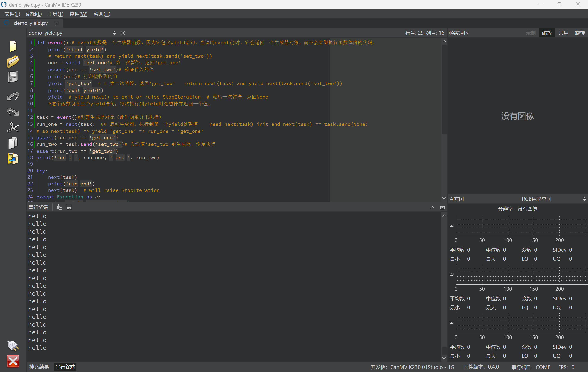Open the 帮助(H) menu
Image resolution: width=588 pixels, height=372 pixels.
(x=102, y=14)
